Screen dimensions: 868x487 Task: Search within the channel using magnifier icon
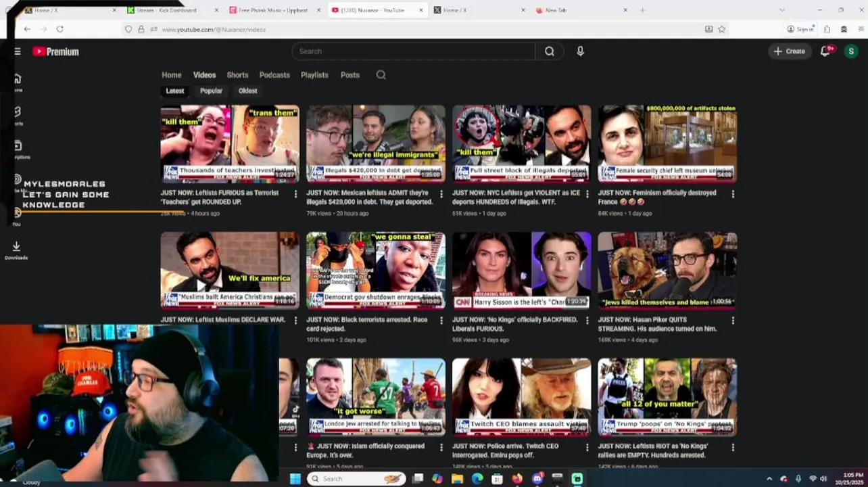click(381, 75)
